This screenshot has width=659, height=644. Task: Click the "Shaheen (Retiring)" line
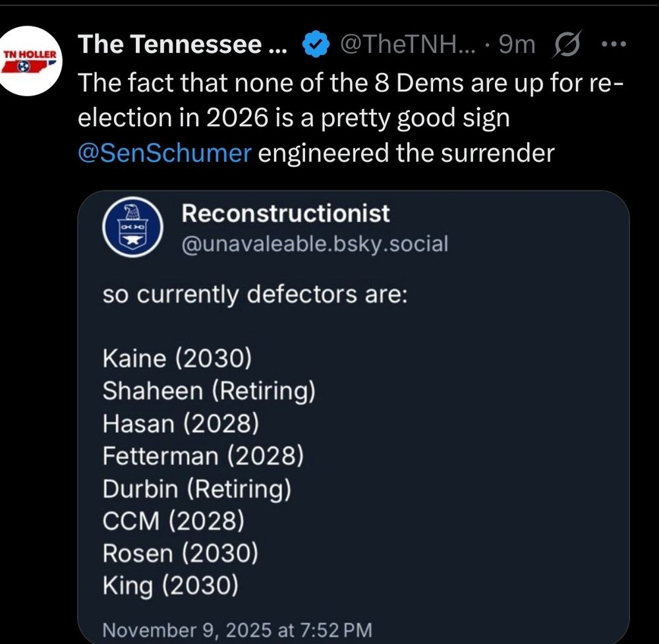click(209, 392)
